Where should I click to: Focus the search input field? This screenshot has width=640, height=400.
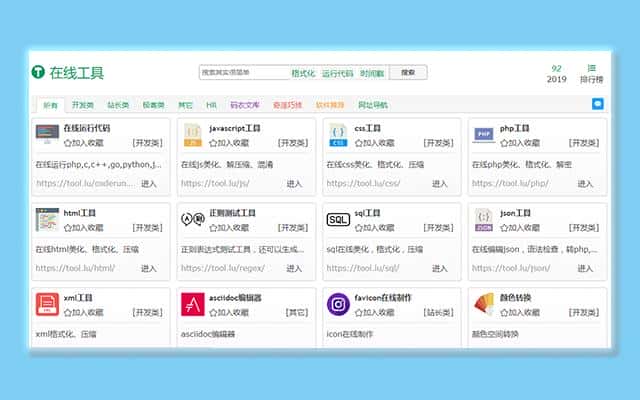pos(244,72)
